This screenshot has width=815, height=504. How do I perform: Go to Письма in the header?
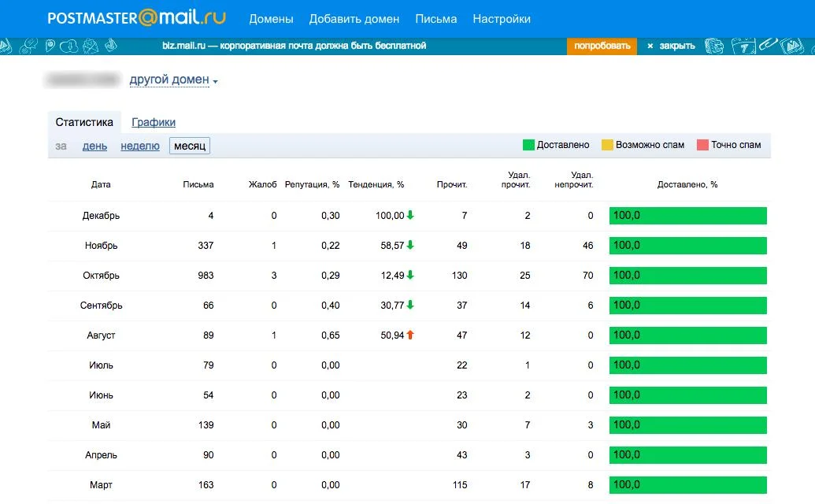click(435, 19)
